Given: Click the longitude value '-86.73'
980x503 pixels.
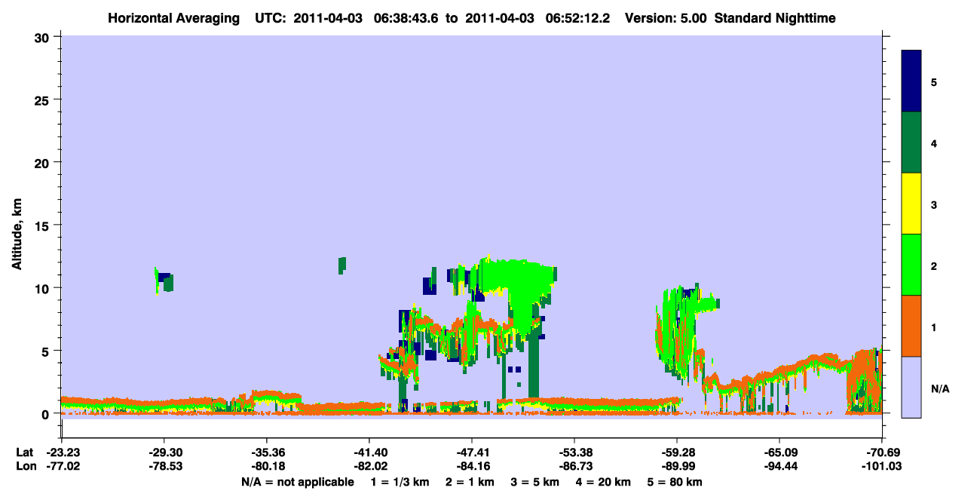Looking at the screenshot, I should point(574,467).
